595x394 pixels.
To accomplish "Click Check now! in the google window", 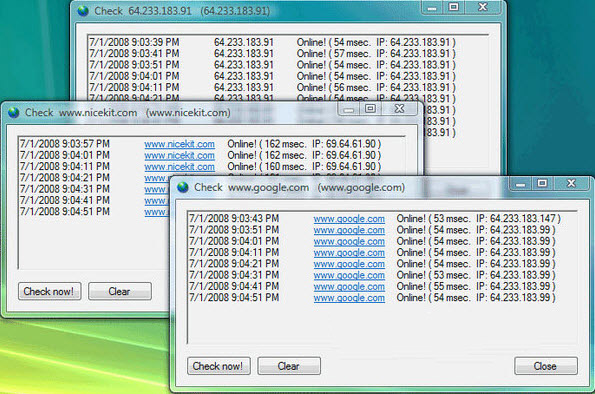I will [219, 366].
